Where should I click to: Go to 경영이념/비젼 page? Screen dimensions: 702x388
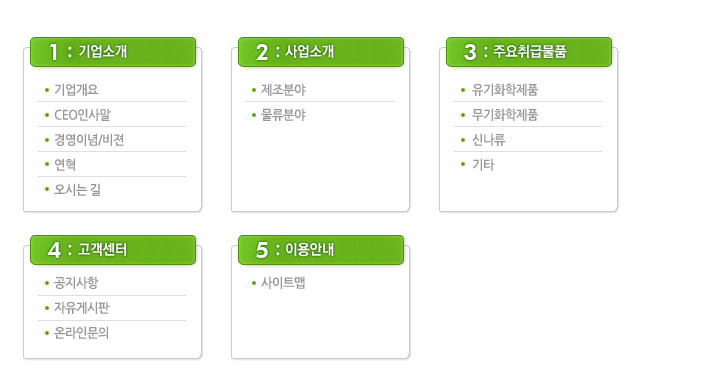click(89, 140)
